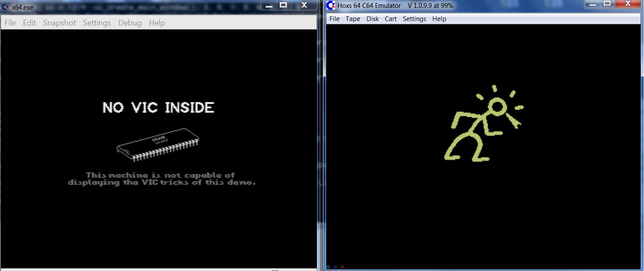The width and height of the screenshot is (644, 271).
Task: Click the running stick figure graphic in Hoxs64
Action: (x=483, y=123)
